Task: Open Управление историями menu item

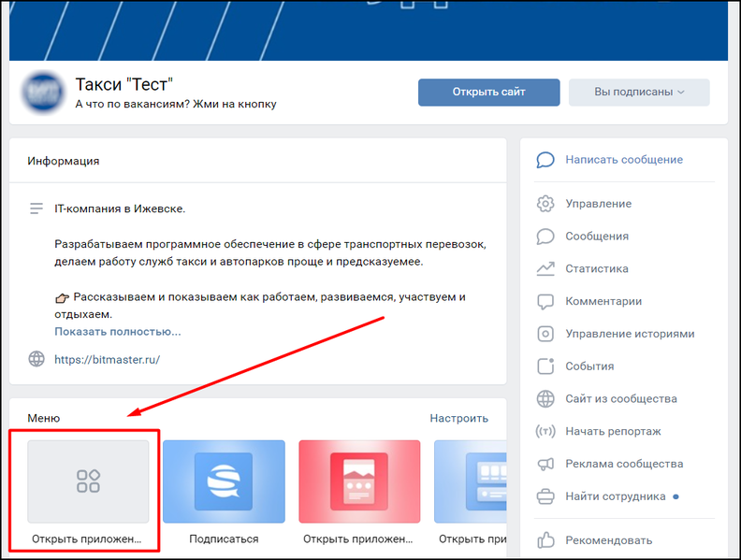Action: (x=630, y=334)
